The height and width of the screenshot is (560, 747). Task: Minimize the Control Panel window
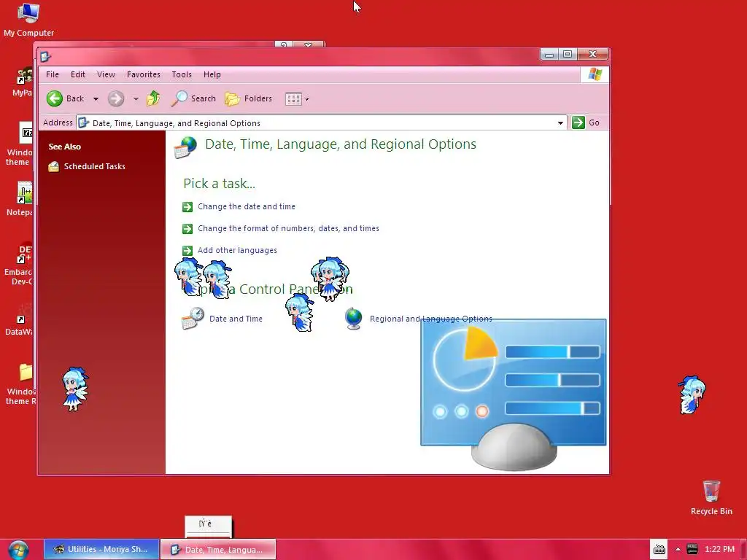(549, 54)
